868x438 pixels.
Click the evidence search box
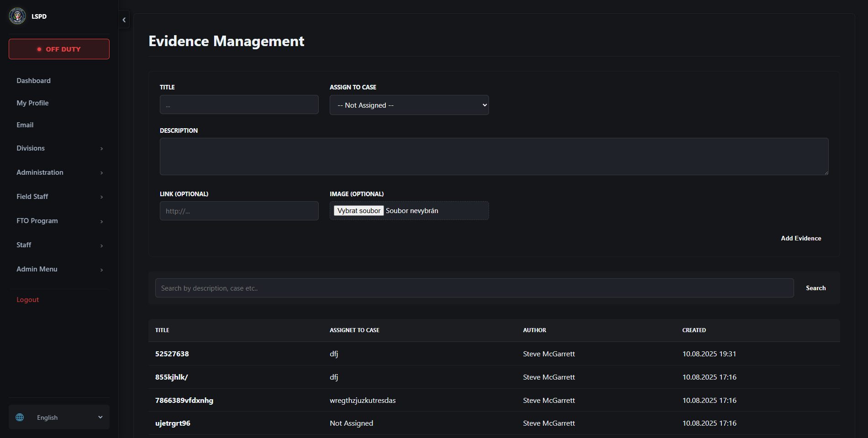tap(474, 288)
